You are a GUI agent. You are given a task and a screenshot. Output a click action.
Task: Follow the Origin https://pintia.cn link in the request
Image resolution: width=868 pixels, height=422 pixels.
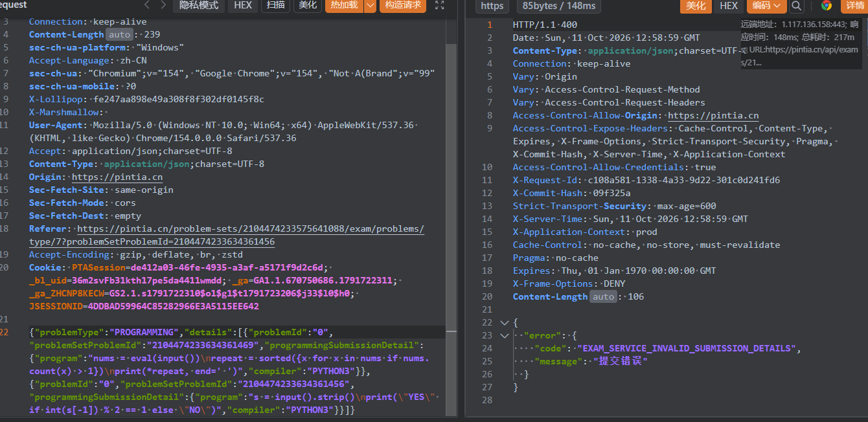click(117, 177)
